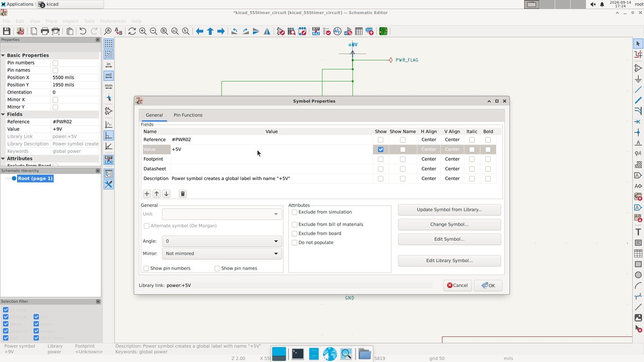Check Exclude from simulation
This screenshot has width=644, height=362.
[x=294, y=212]
